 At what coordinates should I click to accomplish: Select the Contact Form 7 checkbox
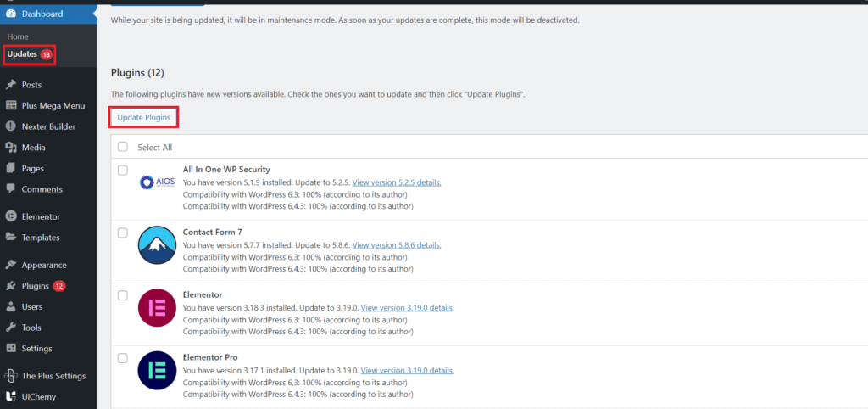click(x=123, y=233)
